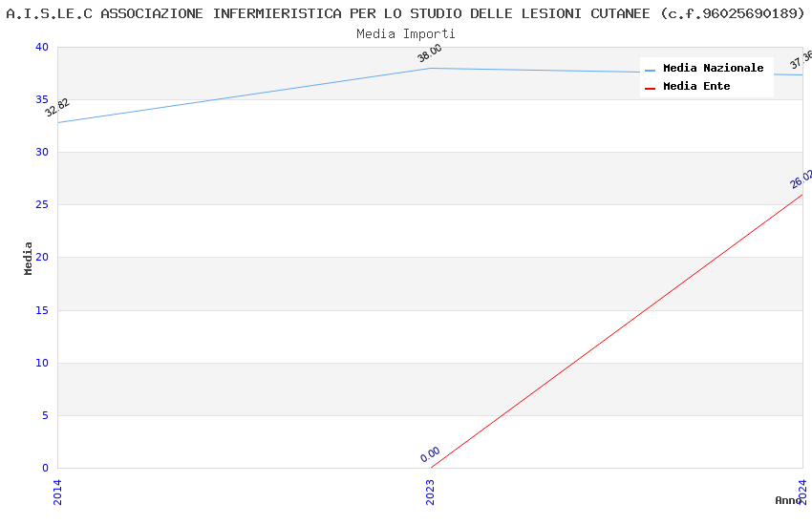
Task: Click the Media Importi chart subtitle
Action: click(x=406, y=34)
